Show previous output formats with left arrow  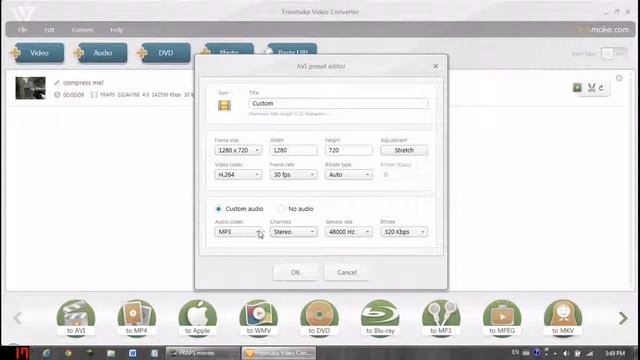pyautogui.click(x=18, y=318)
